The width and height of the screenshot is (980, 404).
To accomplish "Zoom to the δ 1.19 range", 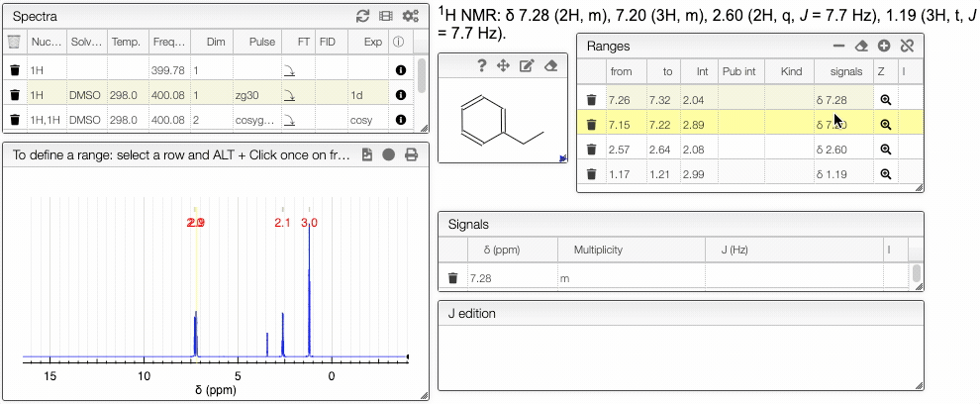I will [885, 174].
